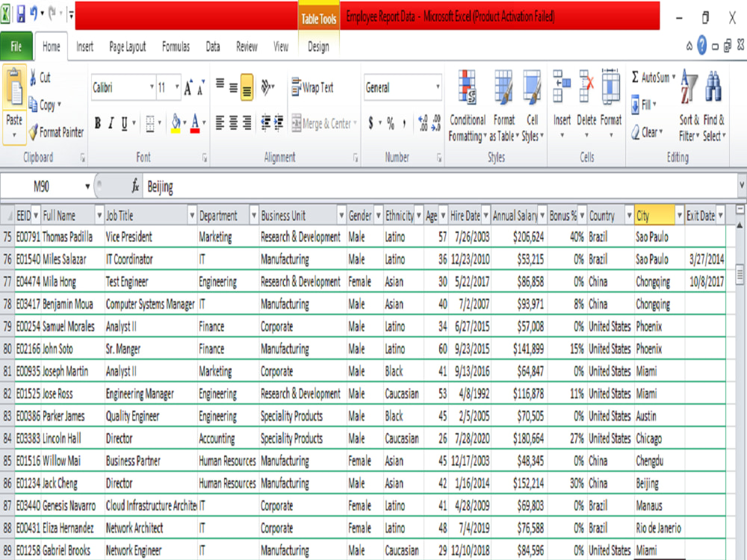The height and width of the screenshot is (560, 747).
Task: Click the yellow Fill Color bucket
Action: tap(176, 123)
